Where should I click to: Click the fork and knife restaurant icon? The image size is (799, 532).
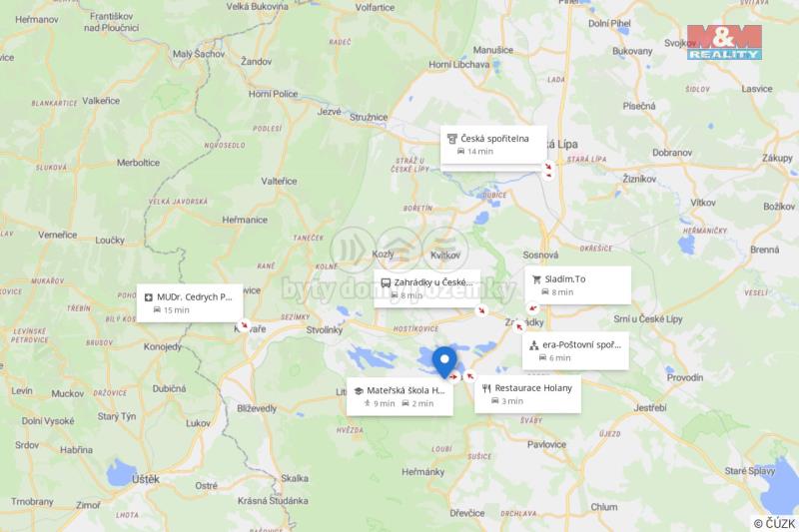click(486, 388)
